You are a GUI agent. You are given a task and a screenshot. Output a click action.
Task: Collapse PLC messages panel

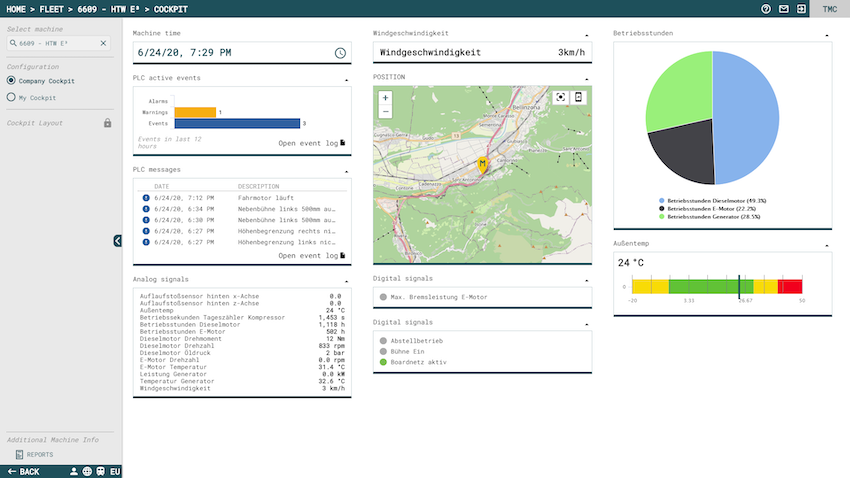[x=346, y=172]
